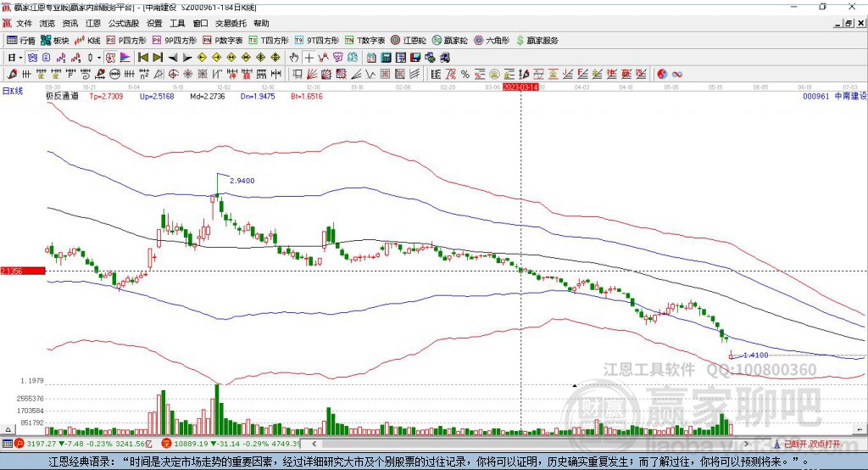Click the Tp=2.7309 indicator value
The width and height of the screenshot is (868, 470).
pyautogui.click(x=106, y=96)
